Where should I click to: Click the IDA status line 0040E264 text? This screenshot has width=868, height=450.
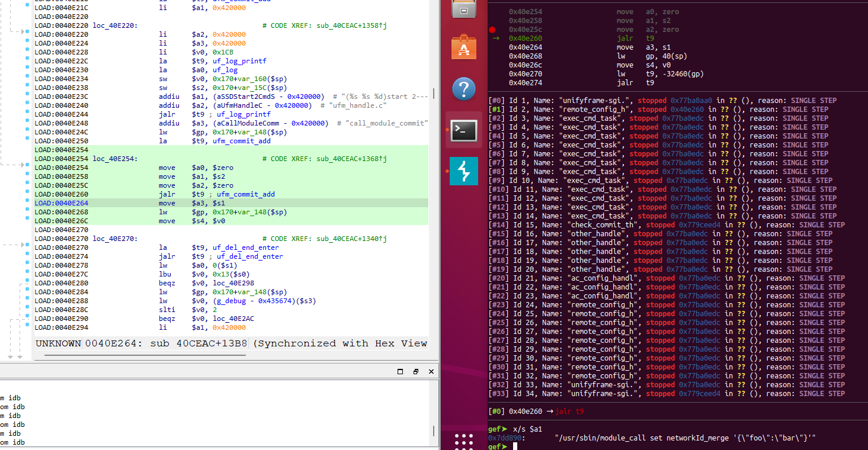click(231, 343)
